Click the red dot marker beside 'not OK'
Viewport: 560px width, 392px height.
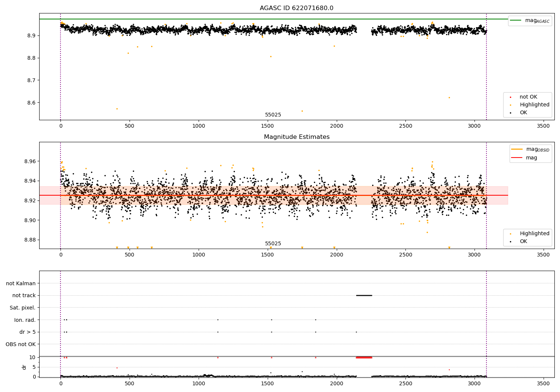(x=510, y=97)
